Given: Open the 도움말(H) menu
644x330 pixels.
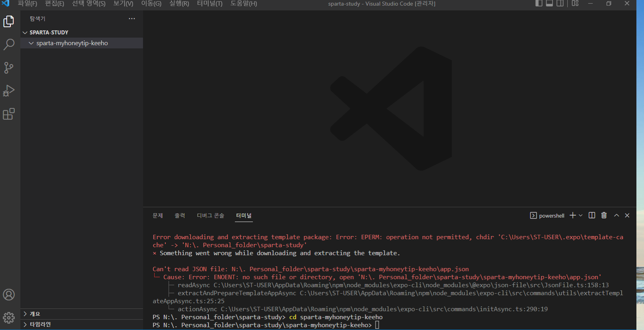Looking at the screenshot, I should click(x=244, y=4).
